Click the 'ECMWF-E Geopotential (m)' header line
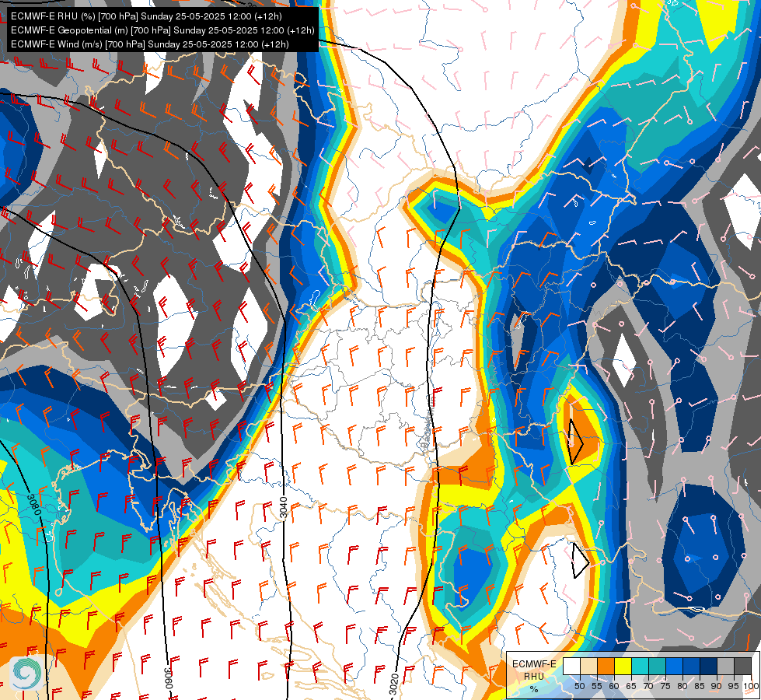This screenshot has height=700, width=761. pyautogui.click(x=162, y=30)
